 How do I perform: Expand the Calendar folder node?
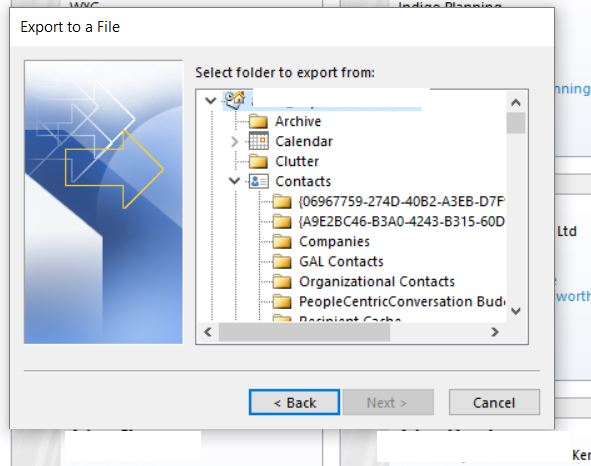click(234, 141)
